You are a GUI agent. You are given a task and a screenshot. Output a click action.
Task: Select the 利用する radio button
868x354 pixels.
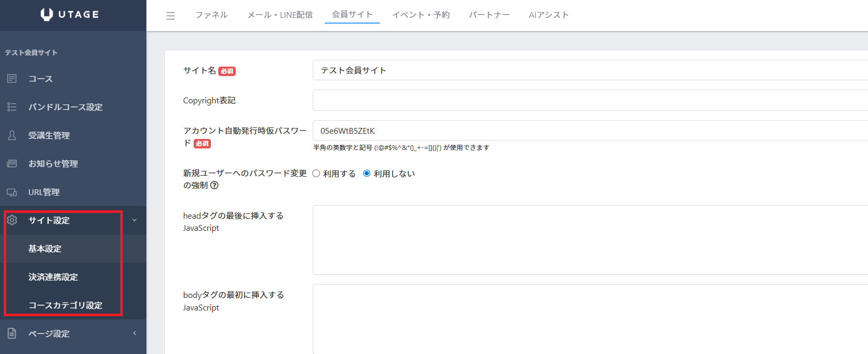[x=316, y=174]
